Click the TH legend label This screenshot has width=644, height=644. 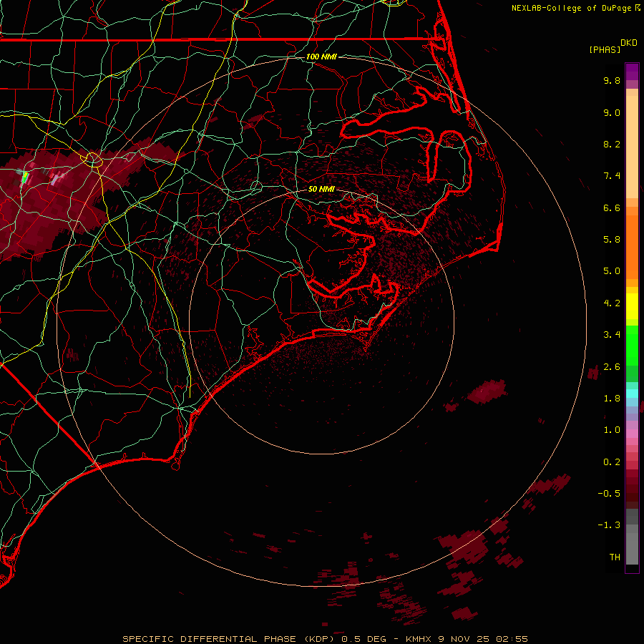click(x=615, y=557)
